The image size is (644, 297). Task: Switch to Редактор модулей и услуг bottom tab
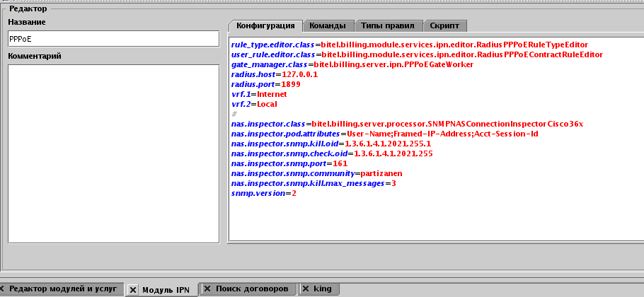[62, 289]
